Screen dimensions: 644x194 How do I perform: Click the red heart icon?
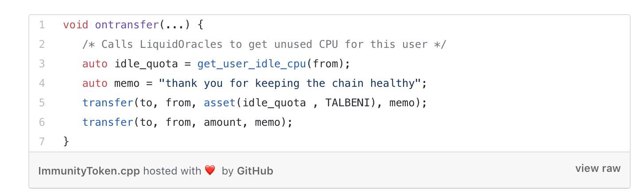[210, 171]
